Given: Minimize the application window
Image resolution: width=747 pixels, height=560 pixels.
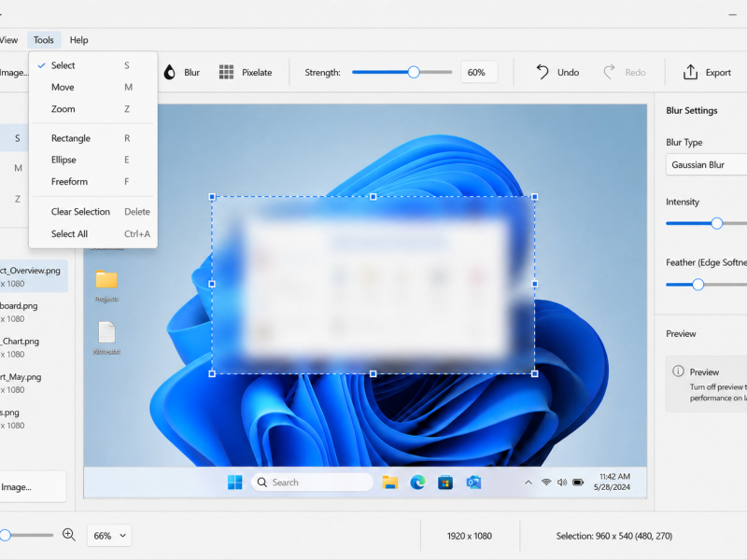Looking at the screenshot, I should 733,15.
